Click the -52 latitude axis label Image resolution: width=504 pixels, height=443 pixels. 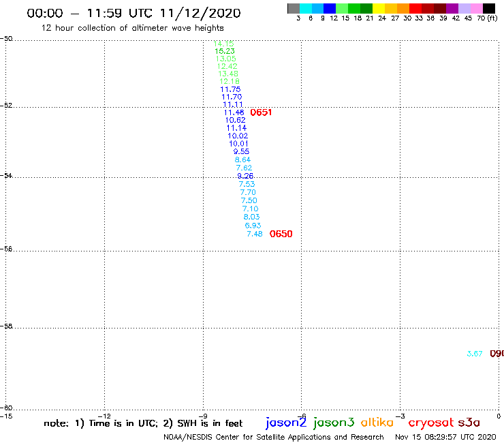pyautogui.click(x=6, y=106)
